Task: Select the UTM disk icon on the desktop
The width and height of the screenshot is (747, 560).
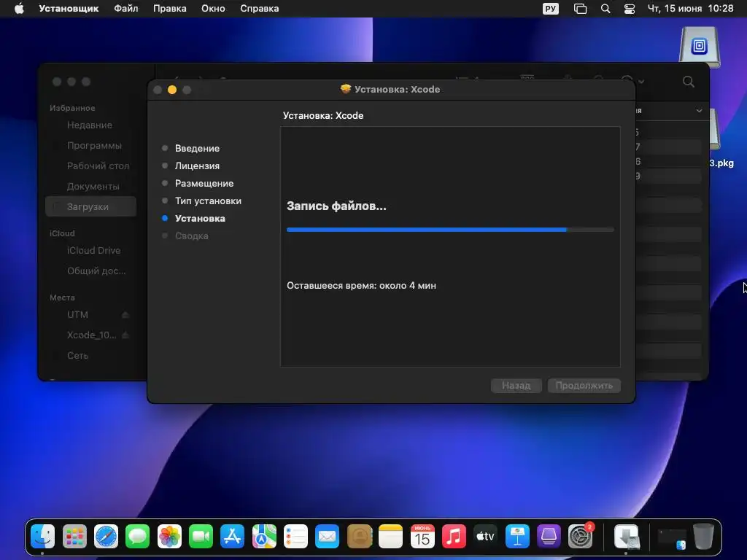Action: tap(700, 46)
